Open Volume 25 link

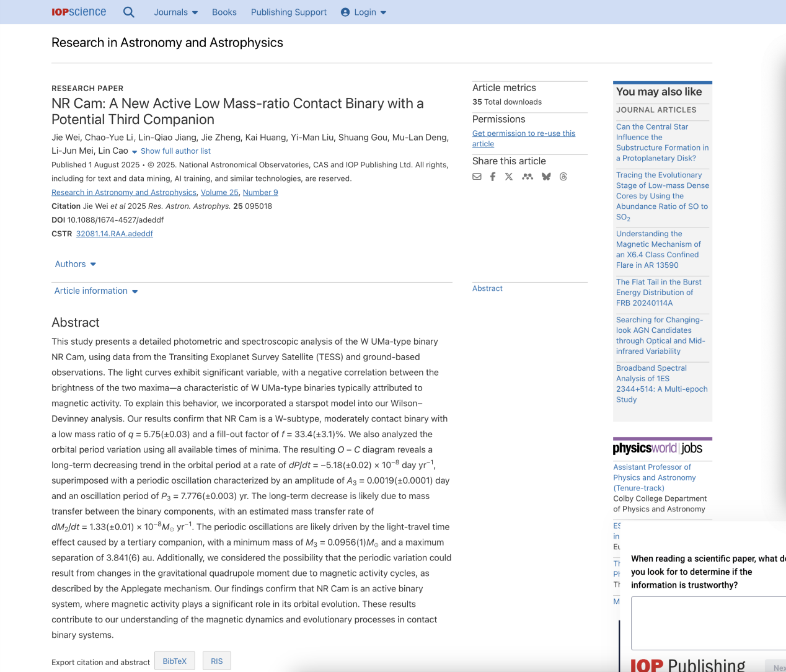tap(219, 193)
